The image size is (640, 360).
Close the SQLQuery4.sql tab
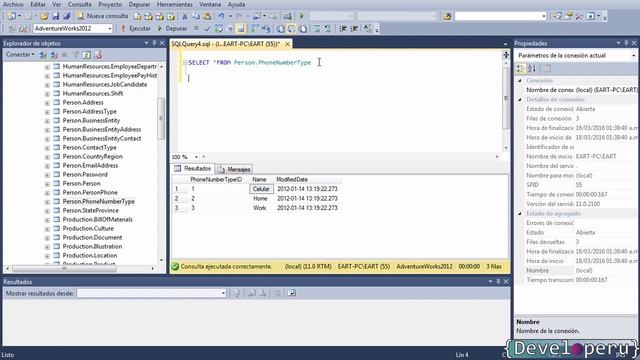(287, 44)
